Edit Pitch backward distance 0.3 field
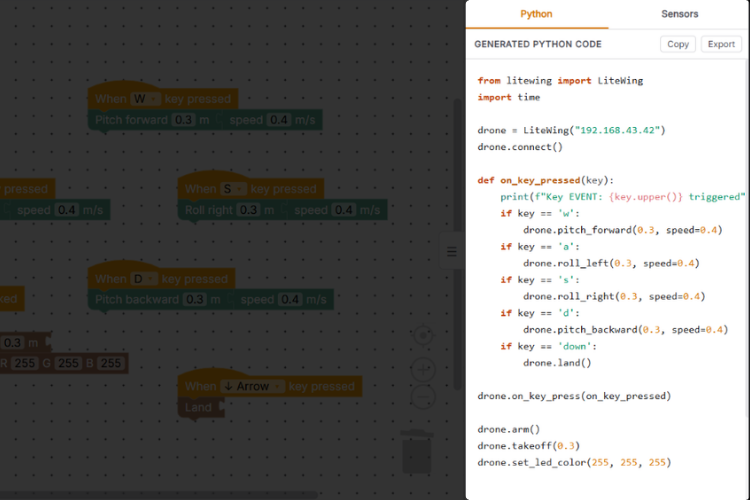The width and height of the screenshot is (750, 500). 195,300
